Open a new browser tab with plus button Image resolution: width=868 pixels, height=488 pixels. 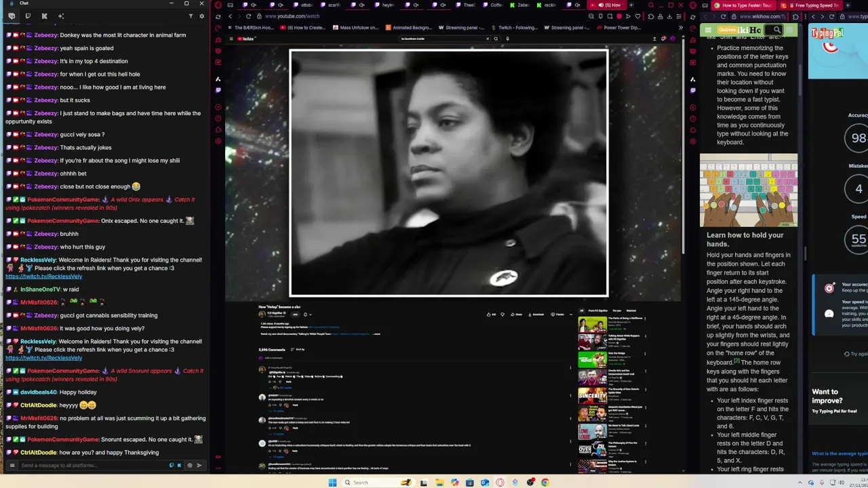[631, 5]
